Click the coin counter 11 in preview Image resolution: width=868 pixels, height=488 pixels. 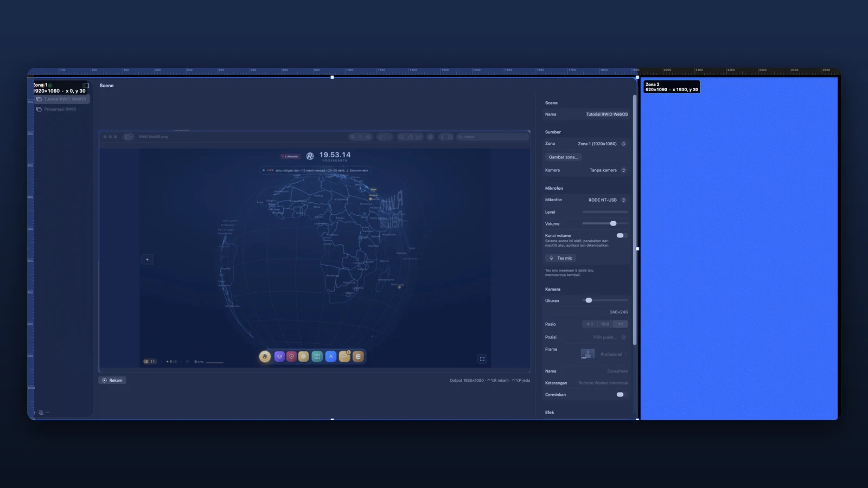tap(150, 362)
